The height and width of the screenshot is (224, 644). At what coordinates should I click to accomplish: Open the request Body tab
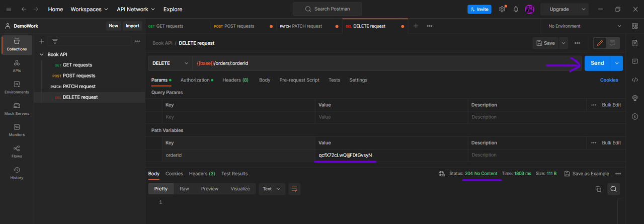tap(265, 80)
